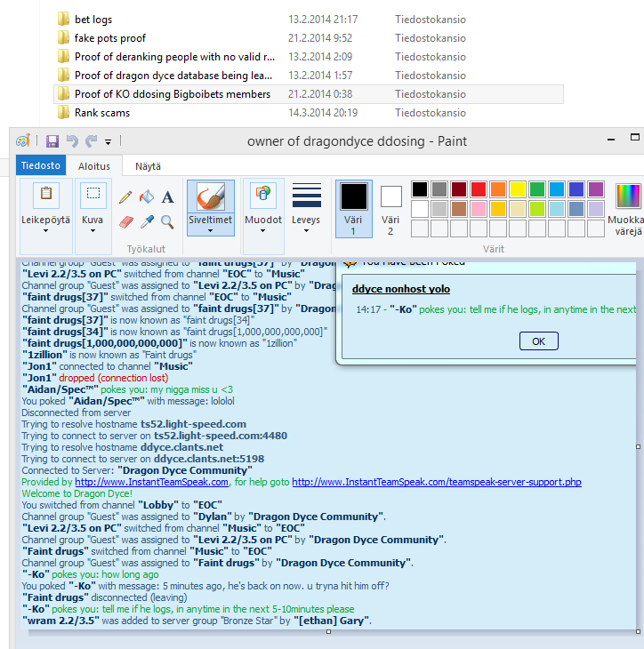
Task: Open Muokkaa värejä color editor
Action: coord(628,210)
